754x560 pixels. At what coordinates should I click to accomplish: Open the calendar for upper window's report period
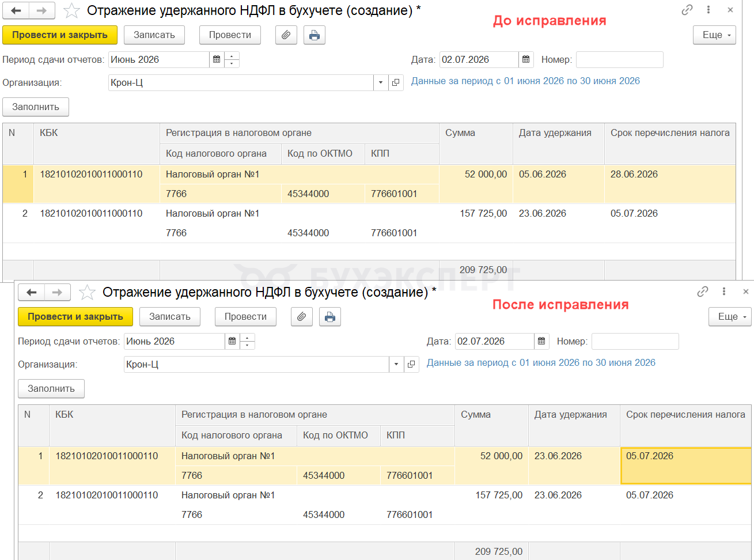point(217,60)
